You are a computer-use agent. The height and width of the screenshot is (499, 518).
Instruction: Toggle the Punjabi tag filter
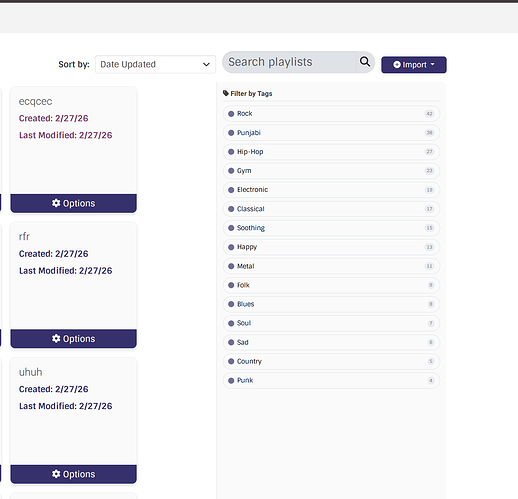331,133
